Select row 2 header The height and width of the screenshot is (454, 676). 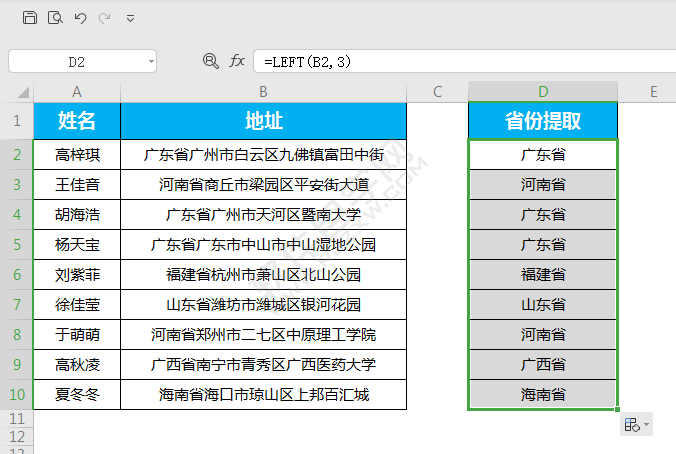click(17, 155)
